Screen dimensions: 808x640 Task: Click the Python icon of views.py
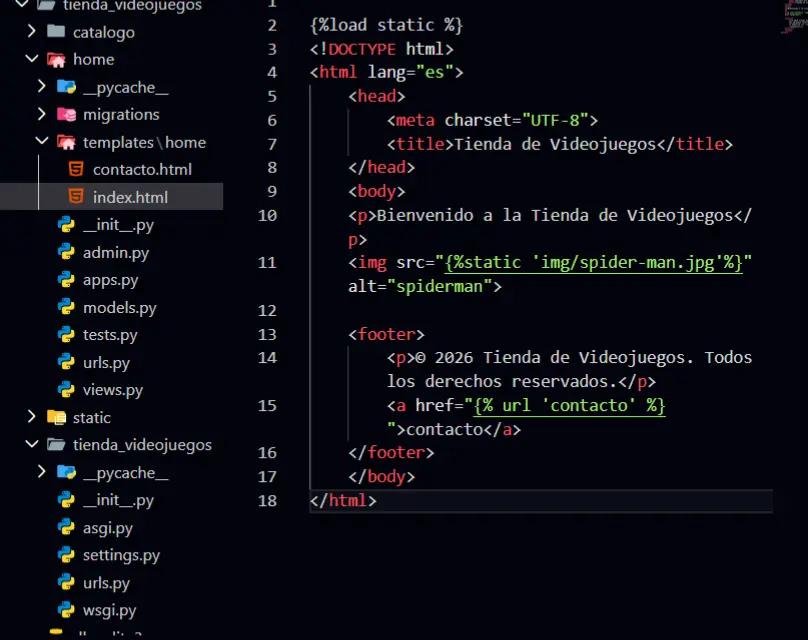click(66, 390)
